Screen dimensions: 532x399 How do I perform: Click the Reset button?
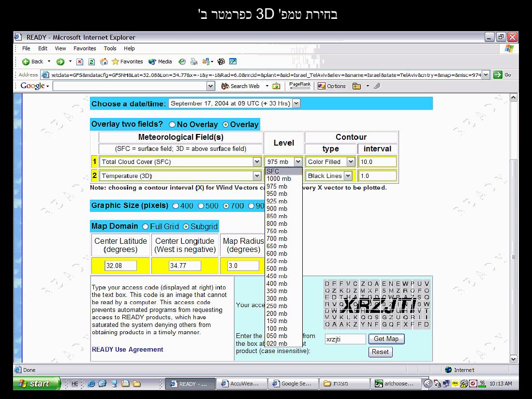point(380,352)
